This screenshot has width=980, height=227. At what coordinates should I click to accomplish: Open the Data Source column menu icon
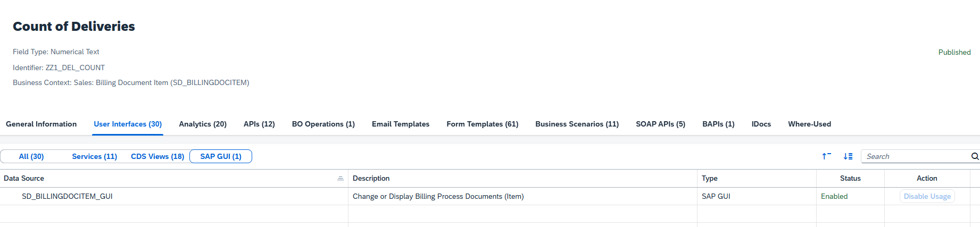340,179
